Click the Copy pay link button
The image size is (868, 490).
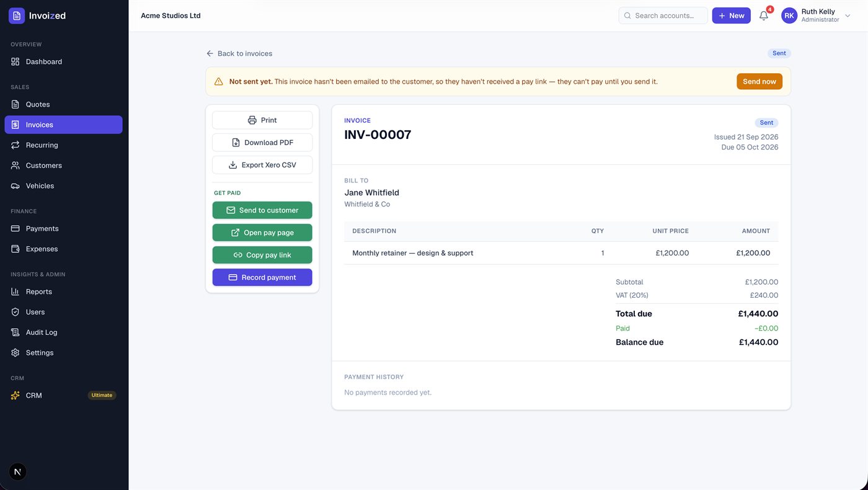tap(262, 255)
